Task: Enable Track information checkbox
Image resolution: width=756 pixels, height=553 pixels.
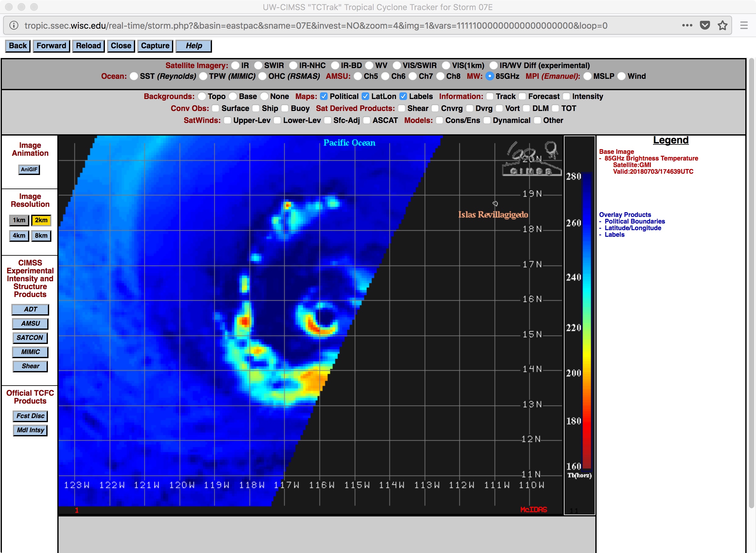Action: [x=490, y=96]
